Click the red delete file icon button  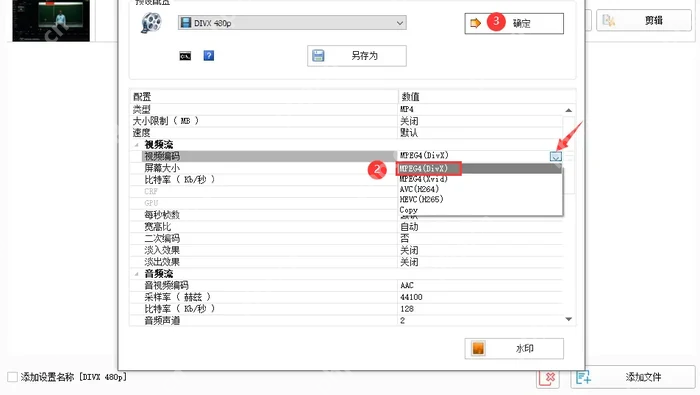click(x=547, y=378)
